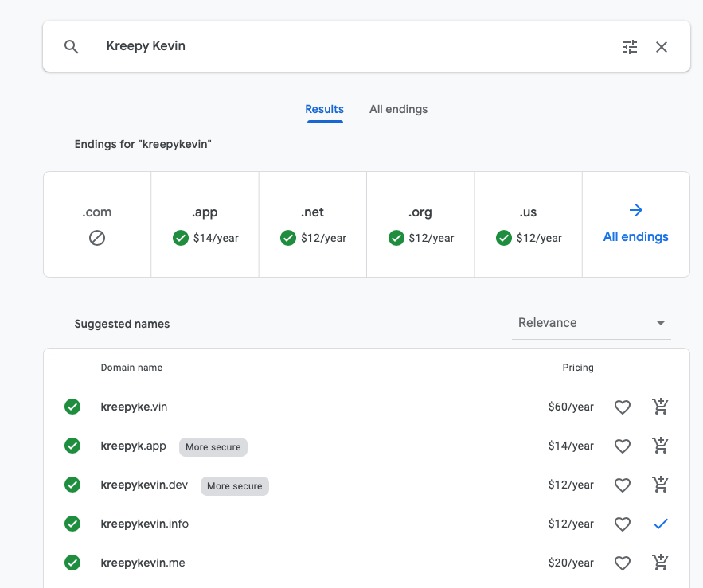Screen dimensions: 703x588
Task: Favorite kreepykevin.dev with heart icon
Action: 623,485
